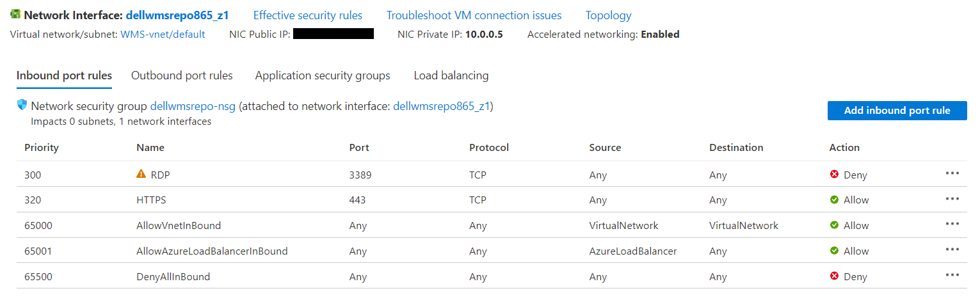Show more options for DenyAllInBound rule
Viewport: 980px width, 300px height.
(952, 276)
